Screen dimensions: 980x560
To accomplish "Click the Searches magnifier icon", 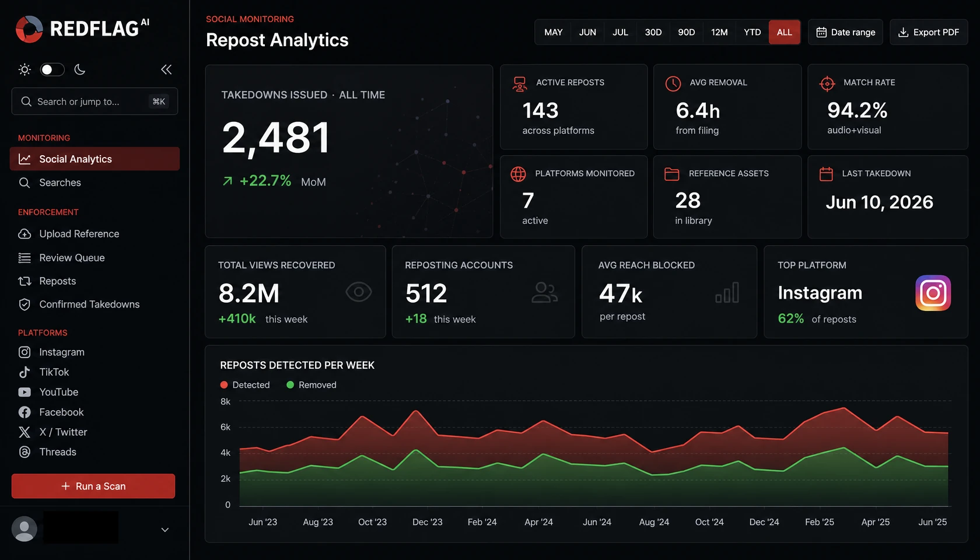I will 24,183.
